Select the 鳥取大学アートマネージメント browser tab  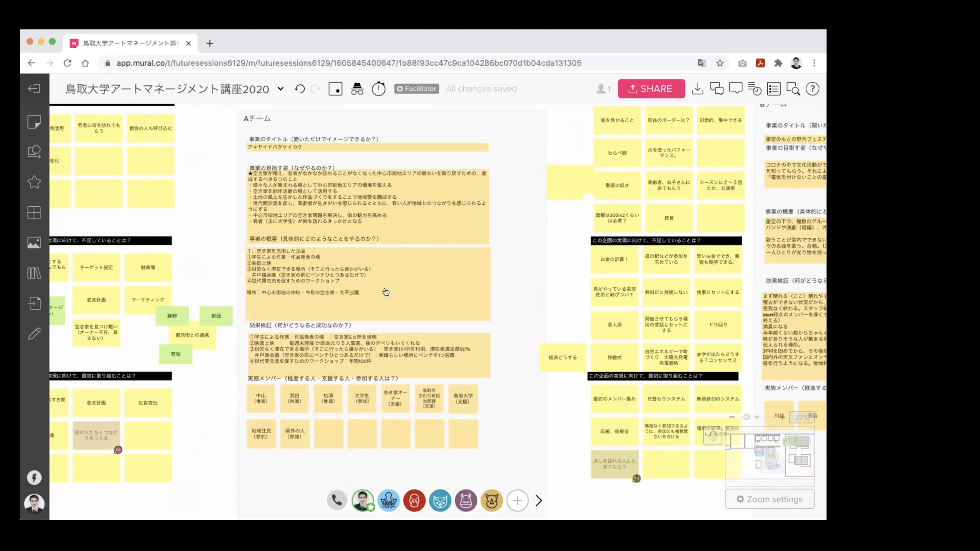click(130, 43)
